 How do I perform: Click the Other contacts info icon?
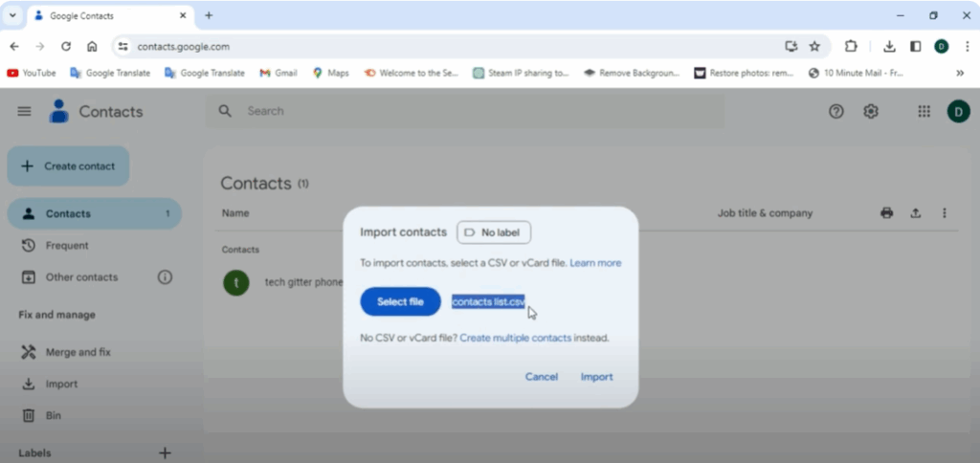tap(165, 276)
